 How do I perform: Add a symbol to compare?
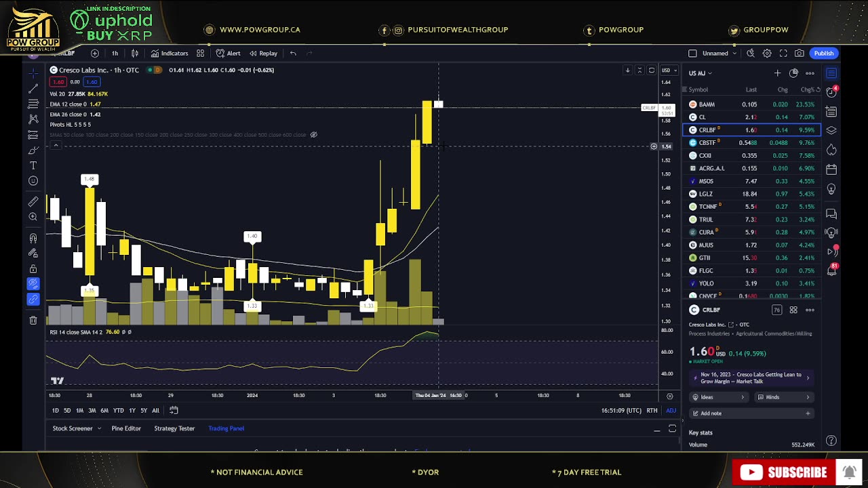[94, 53]
